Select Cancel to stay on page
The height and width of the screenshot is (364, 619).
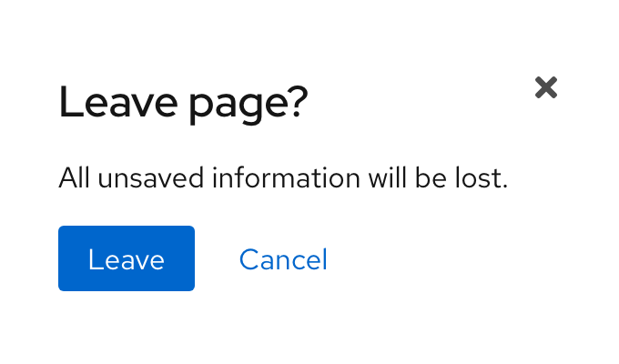pyautogui.click(x=283, y=260)
